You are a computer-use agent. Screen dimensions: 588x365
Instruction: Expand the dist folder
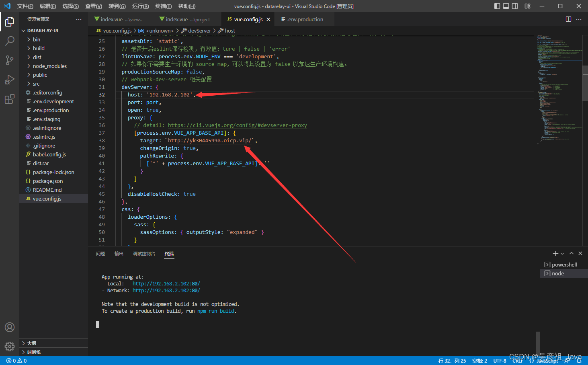(x=53, y=57)
